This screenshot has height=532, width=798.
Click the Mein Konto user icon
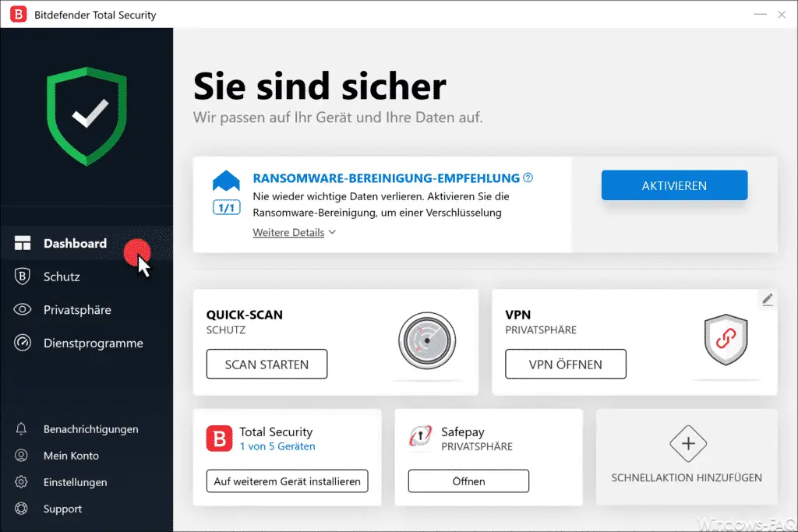click(x=21, y=455)
